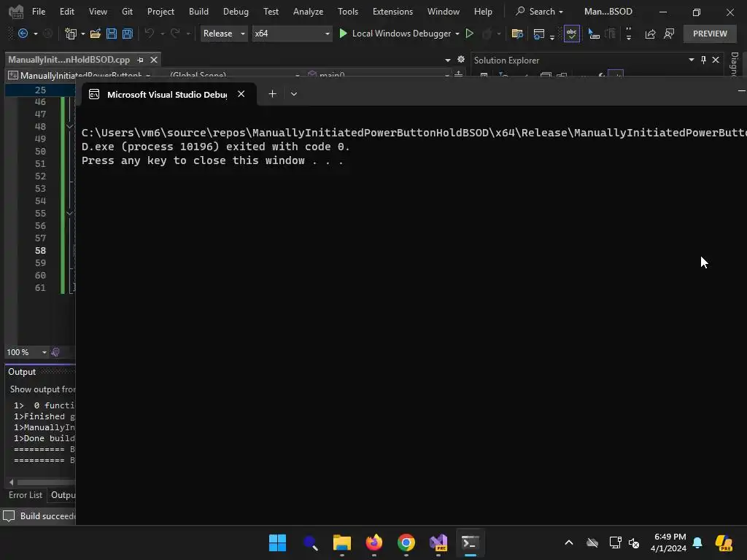The image size is (747, 560).
Task: Open a new console tab with plus
Action: click(x=273, y=94)
